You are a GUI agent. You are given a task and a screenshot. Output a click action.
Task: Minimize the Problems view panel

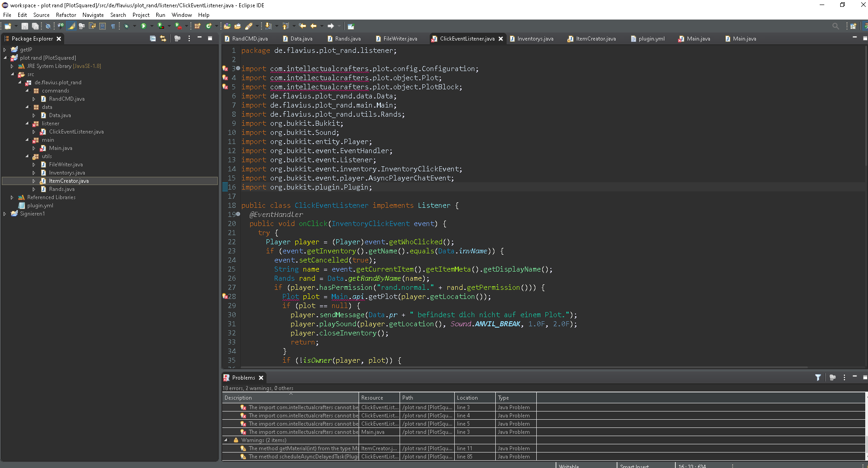[855, 376]
